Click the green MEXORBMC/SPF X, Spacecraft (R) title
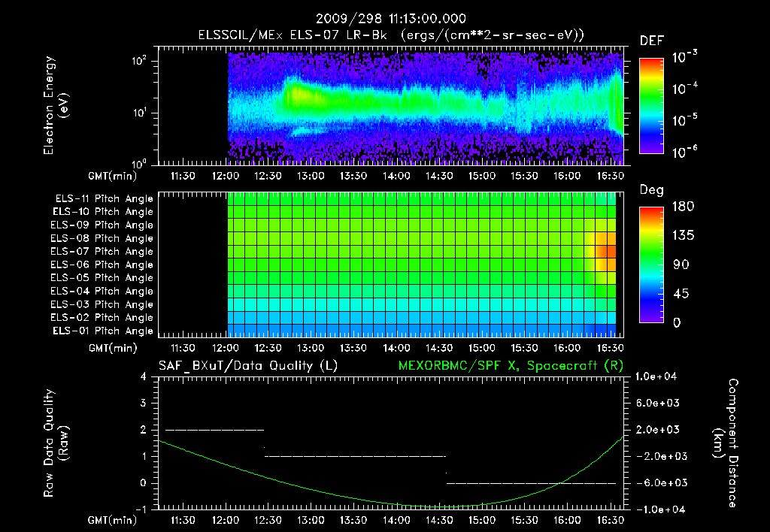Viewport: 770px width, 532px height. click(x=511, y=366)
